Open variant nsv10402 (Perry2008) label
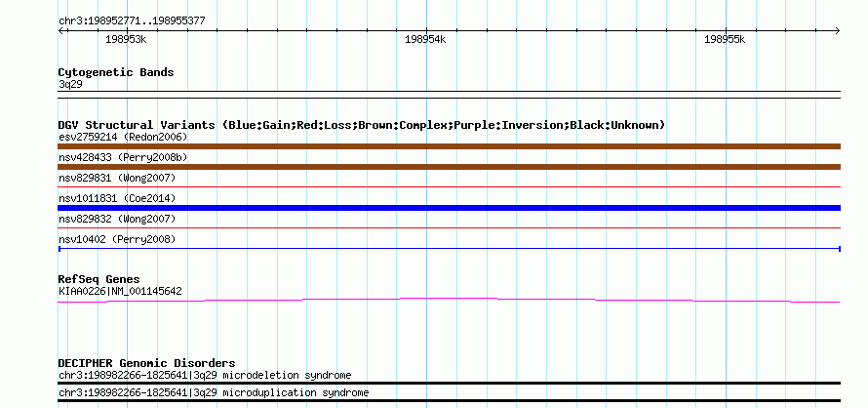Viewport: 868px width, 408px height. 117,239
